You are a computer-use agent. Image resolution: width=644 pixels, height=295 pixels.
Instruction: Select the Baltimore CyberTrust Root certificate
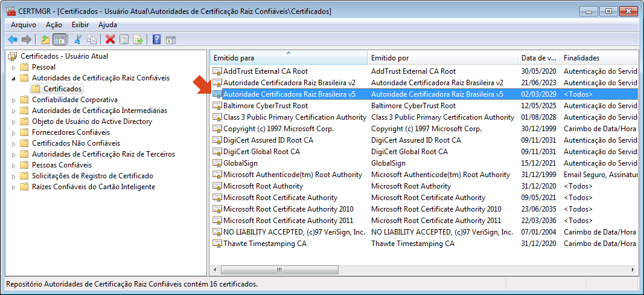point(266,106)
